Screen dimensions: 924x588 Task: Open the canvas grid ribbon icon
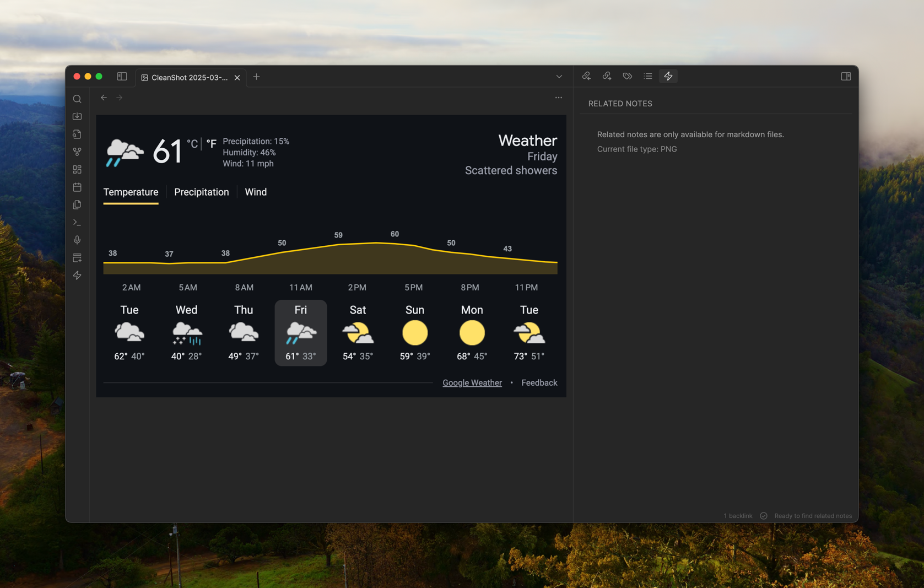pyautogui.click(x=77, y=170)
